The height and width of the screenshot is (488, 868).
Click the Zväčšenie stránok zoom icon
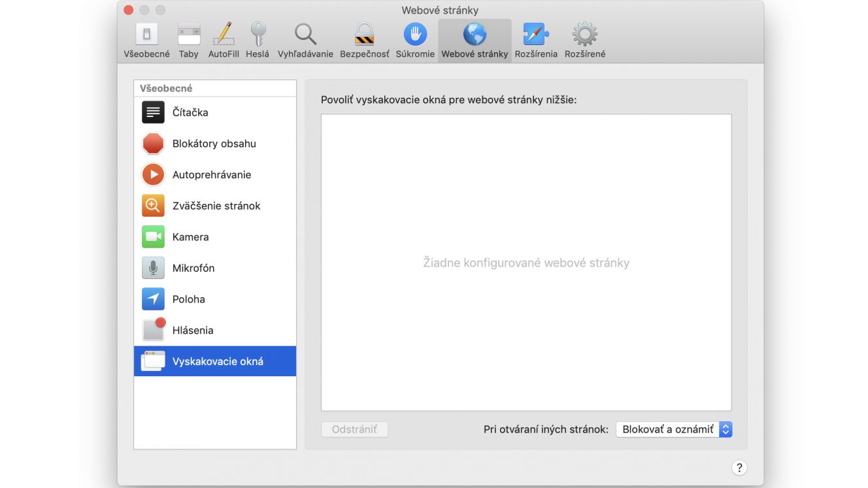(153, 206)
